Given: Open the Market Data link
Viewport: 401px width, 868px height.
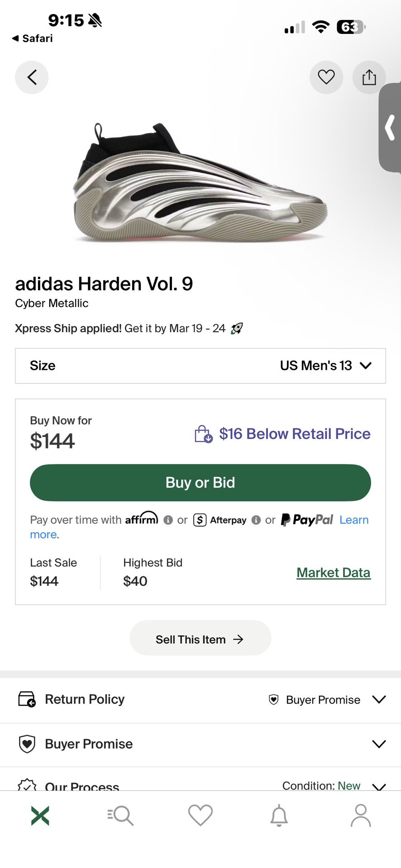Looking at the screenshot, I should 334,572.
